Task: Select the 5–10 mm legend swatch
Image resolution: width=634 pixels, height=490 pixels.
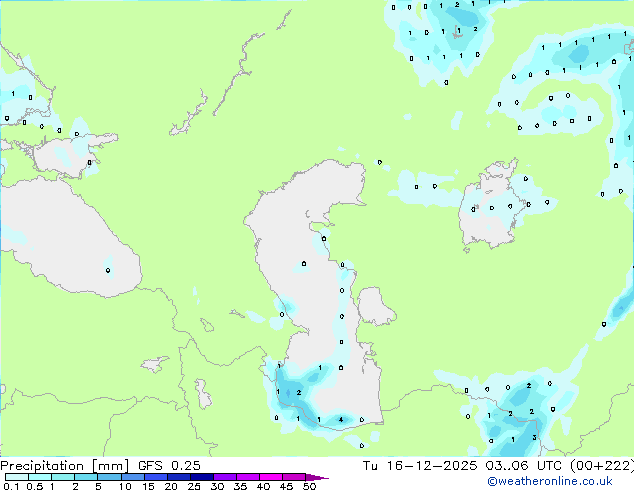Action: (x=109, y=477)
